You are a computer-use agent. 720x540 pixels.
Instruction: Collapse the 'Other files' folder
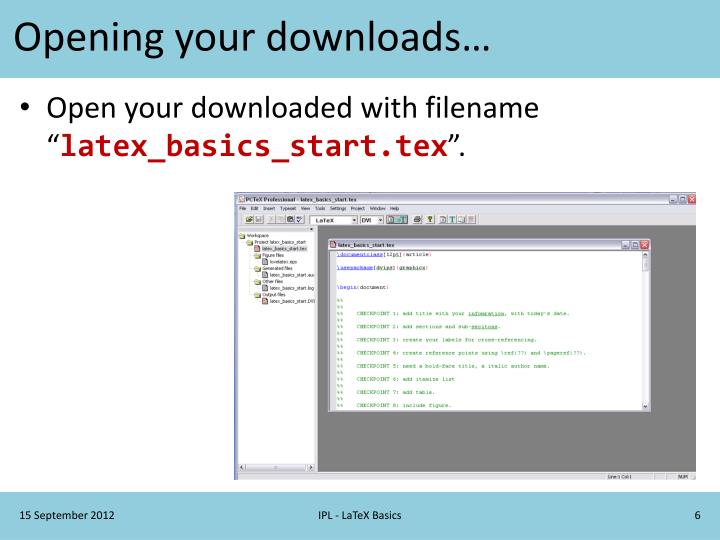click(258, 282)
